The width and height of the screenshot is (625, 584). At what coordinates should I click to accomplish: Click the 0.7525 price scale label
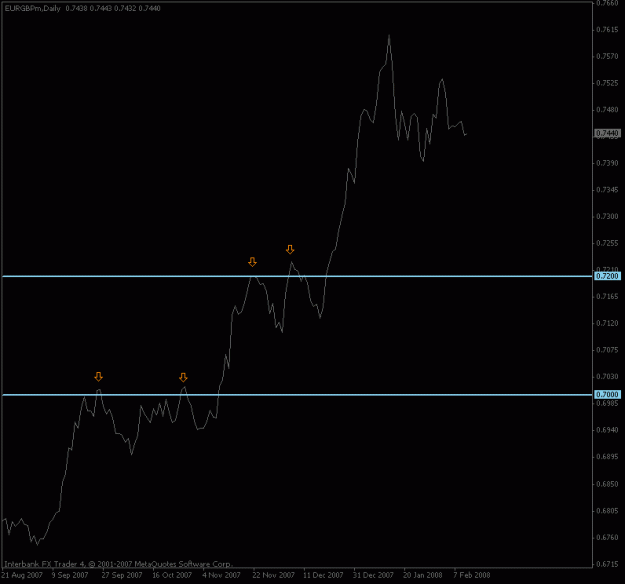[x=607, y=83]
